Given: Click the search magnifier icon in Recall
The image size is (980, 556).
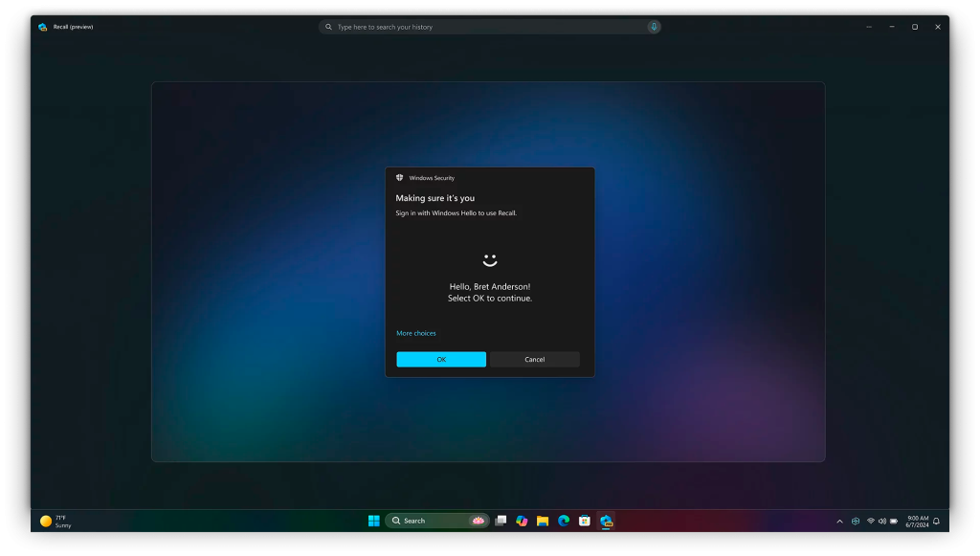Looking at the screenshot, I should coord(329,27).
